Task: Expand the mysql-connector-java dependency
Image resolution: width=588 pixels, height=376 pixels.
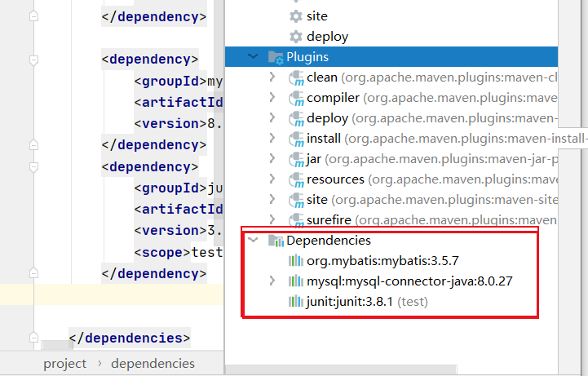Action: [272, 281]
